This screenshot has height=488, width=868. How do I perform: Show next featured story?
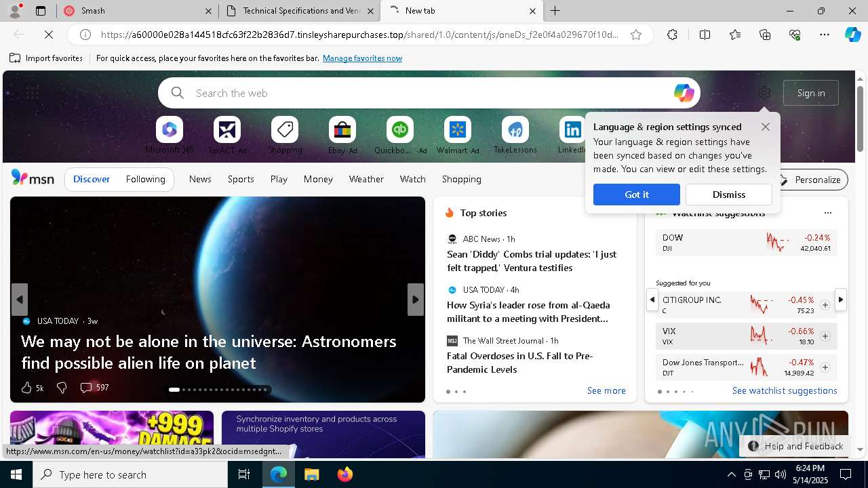point(416,300)
